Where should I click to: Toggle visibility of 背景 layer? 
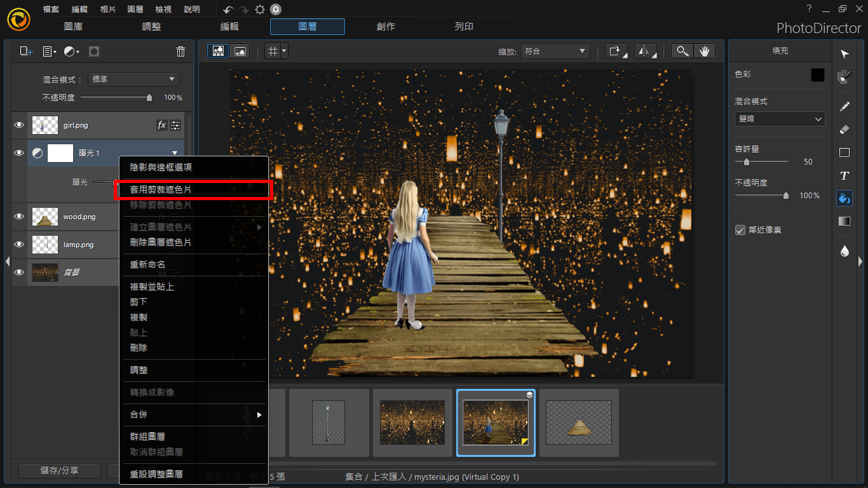19,273
